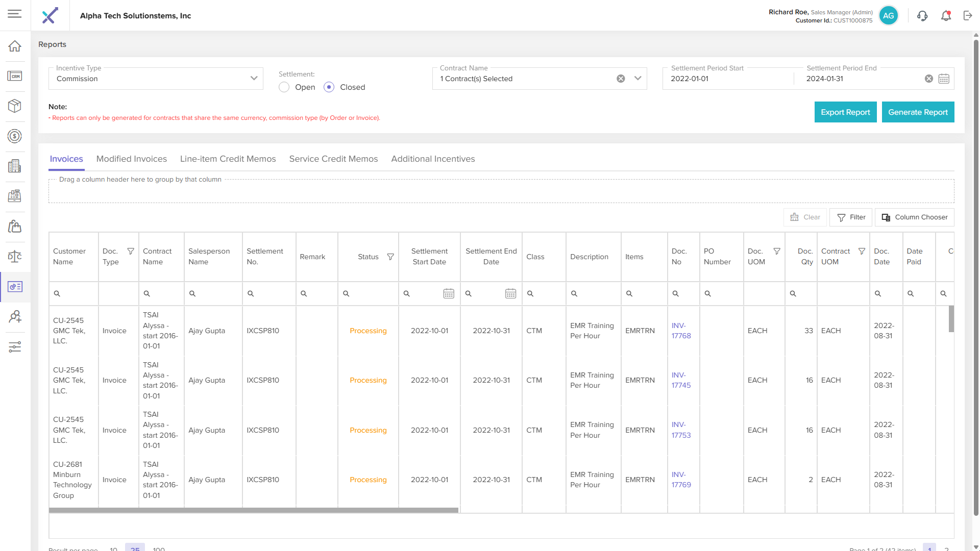
Task: Click the Status column filter icon
Action: coord(390,257)
